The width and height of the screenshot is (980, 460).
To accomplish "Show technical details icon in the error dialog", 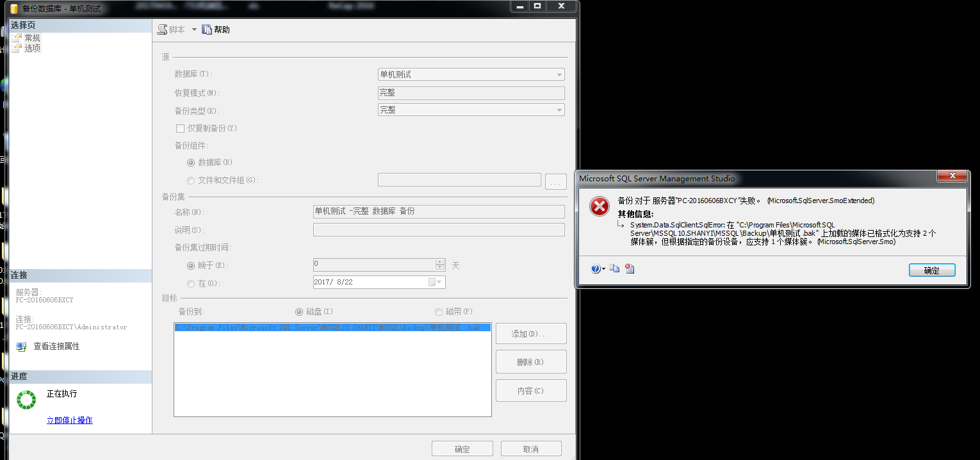I will [630, 269].
